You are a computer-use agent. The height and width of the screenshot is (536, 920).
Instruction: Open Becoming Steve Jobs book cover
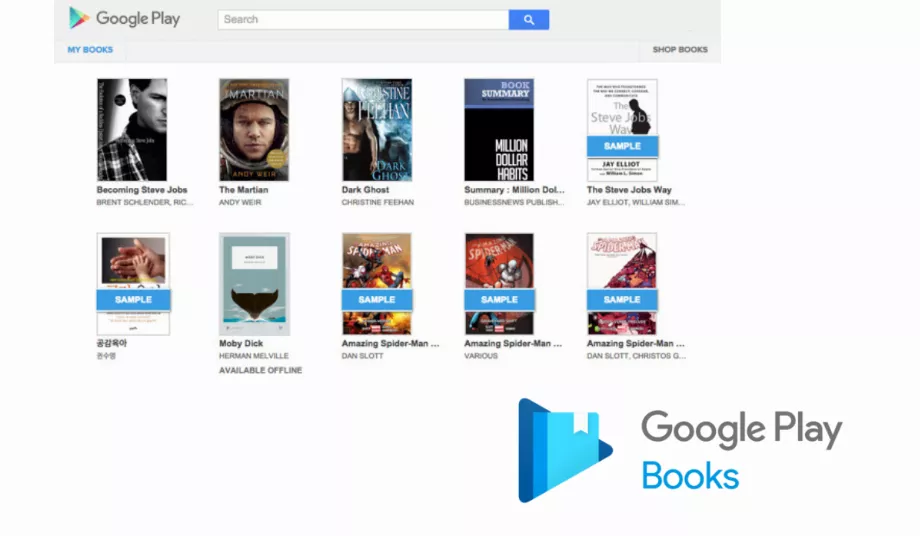click(x=132, y=130)
